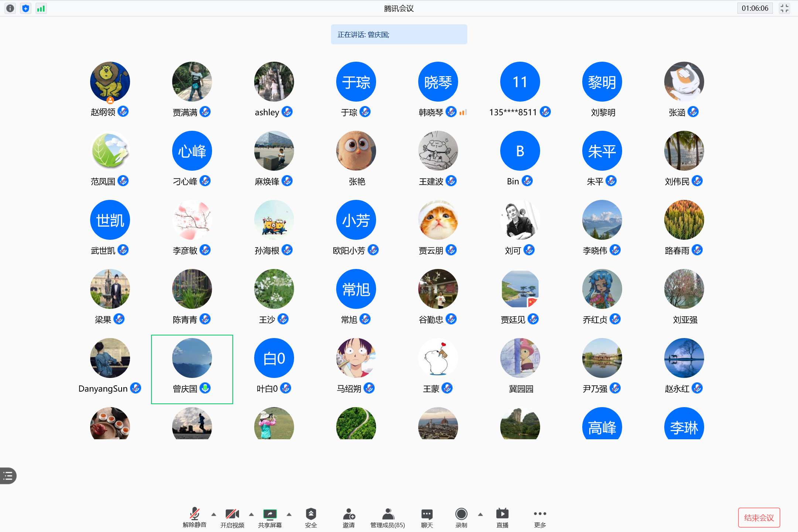798x532 pixels.
Task: Click the blue security shield icon
Action: [x=25, y=8]
